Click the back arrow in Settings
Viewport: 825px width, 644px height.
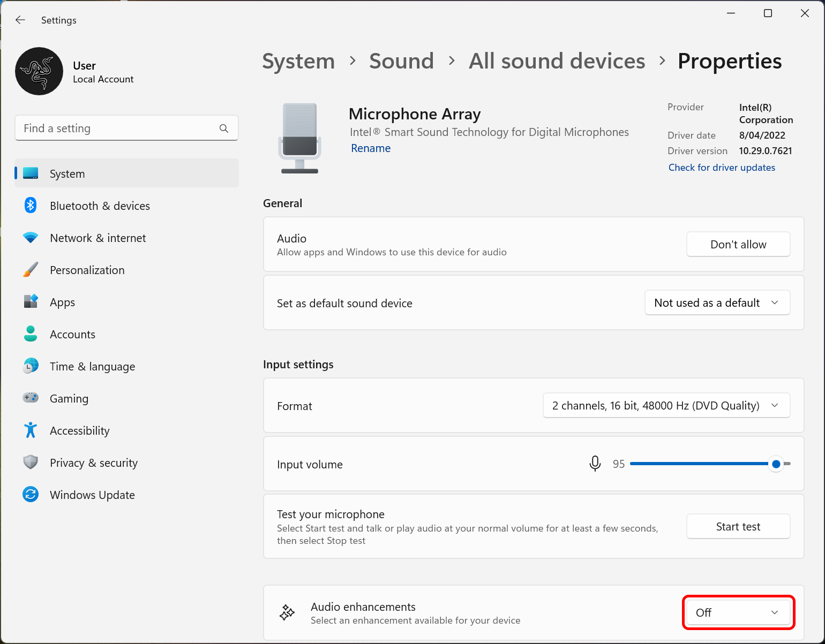(20, 20)
